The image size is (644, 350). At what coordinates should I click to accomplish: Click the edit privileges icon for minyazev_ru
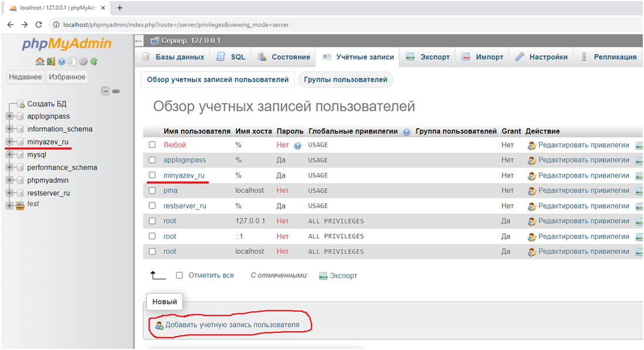point(532,176)
